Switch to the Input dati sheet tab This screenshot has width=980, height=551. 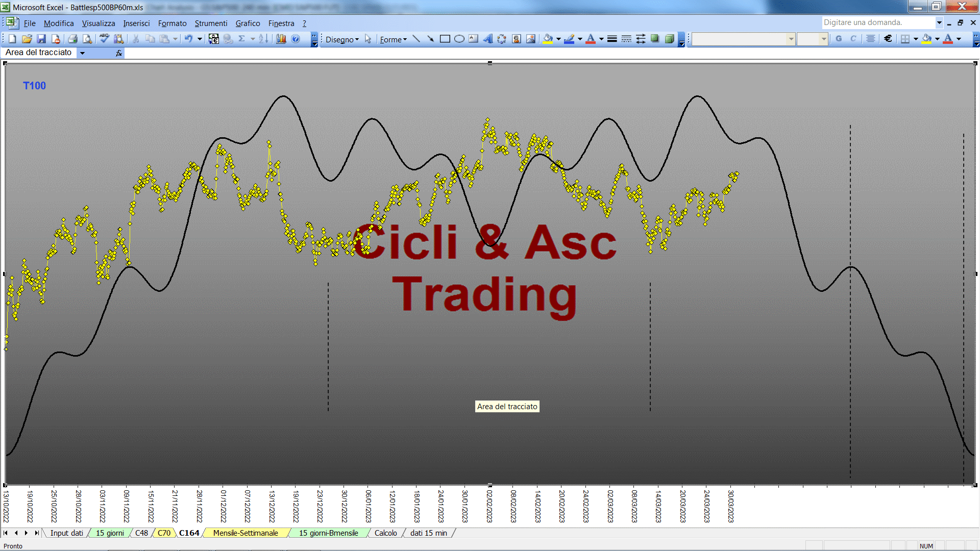click(66, 533)
